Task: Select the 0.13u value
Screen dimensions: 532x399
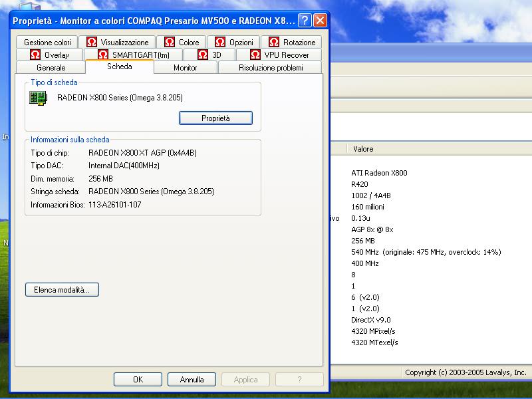Action: (x=360, y=218)
